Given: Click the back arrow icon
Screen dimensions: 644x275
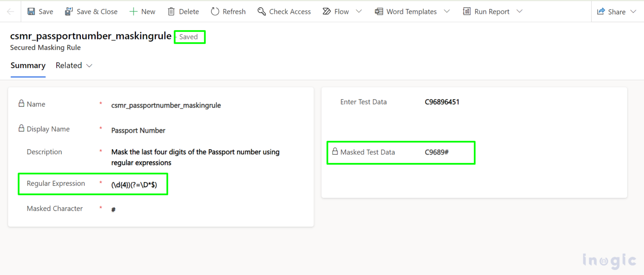Looking at the screenshot, I should pos(10,12).
